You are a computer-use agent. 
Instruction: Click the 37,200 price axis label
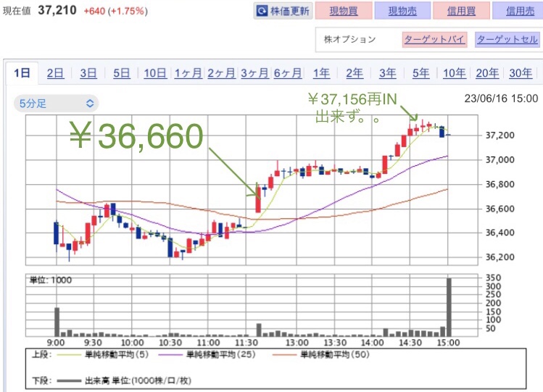[500, 135]
